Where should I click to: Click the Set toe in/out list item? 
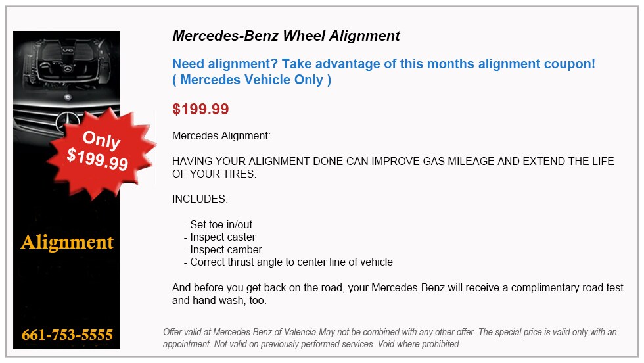pos(218,224)
